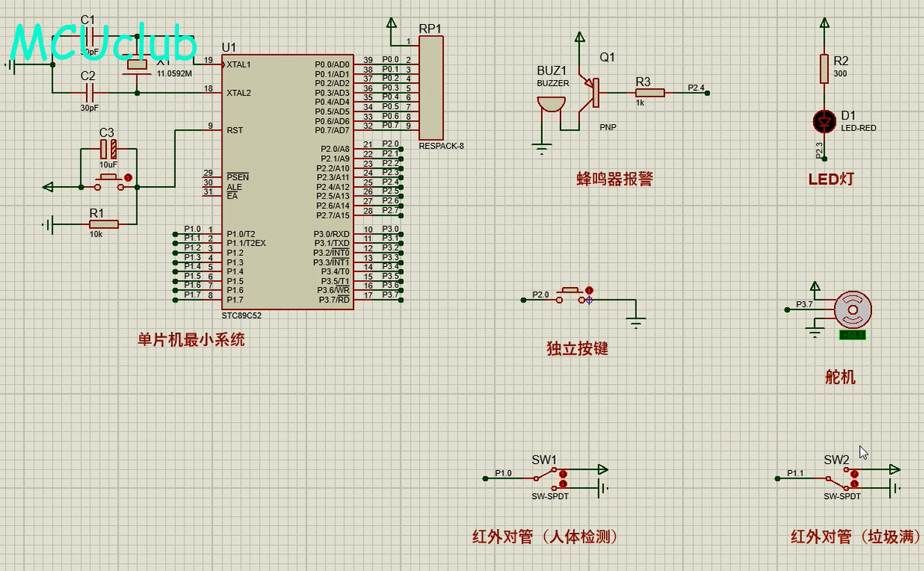Click the P2.4 terminal label after R3
The width and height of the screenshot is (924, 571).
coord(696,88)
